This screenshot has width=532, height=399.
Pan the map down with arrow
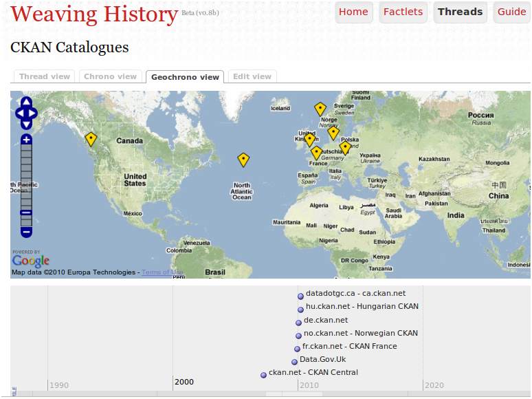[x=27, y=125]
